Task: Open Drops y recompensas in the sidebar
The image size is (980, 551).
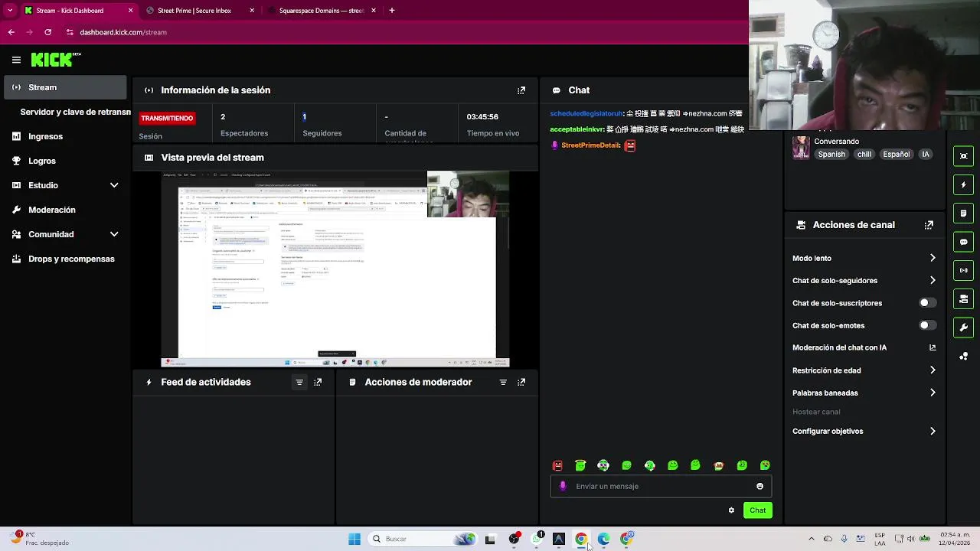Action: [x=65, y=259]
